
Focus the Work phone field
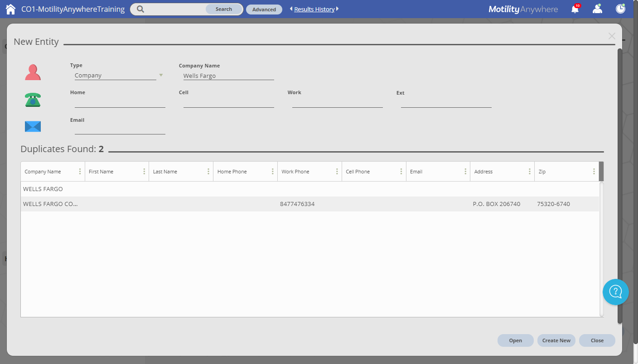(x=338, y=103)
